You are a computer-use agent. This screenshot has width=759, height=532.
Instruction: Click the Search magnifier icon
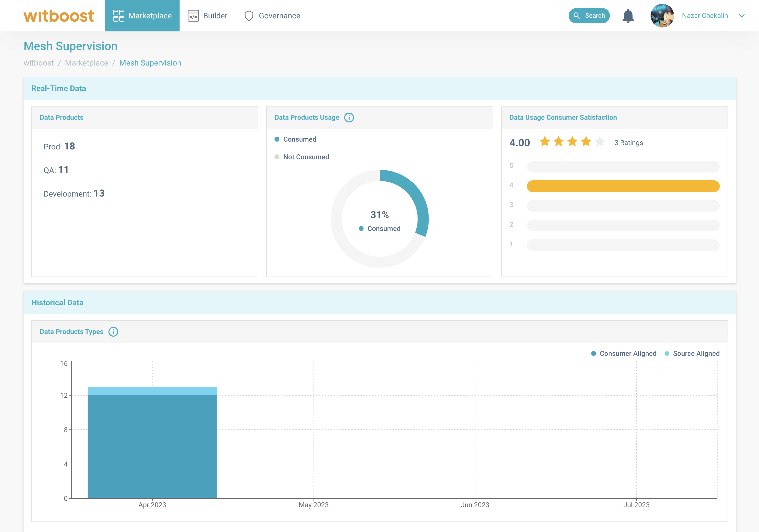point(577,15)
